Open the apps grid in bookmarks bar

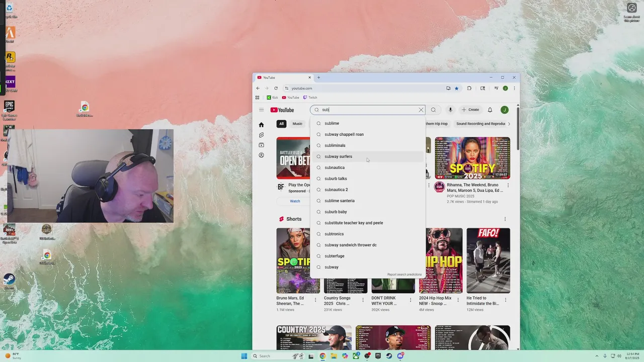[x=258, y=98]
